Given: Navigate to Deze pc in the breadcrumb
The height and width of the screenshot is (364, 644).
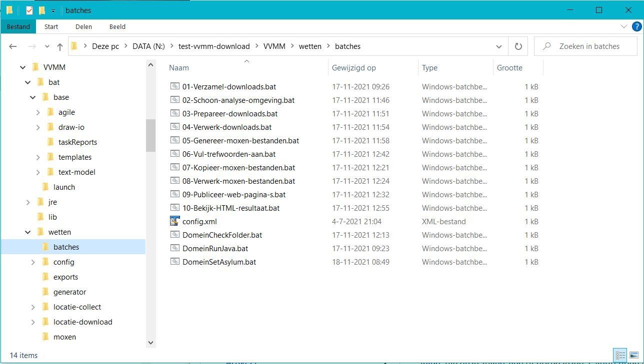Looking at the screenshot, I should (105, 46).
